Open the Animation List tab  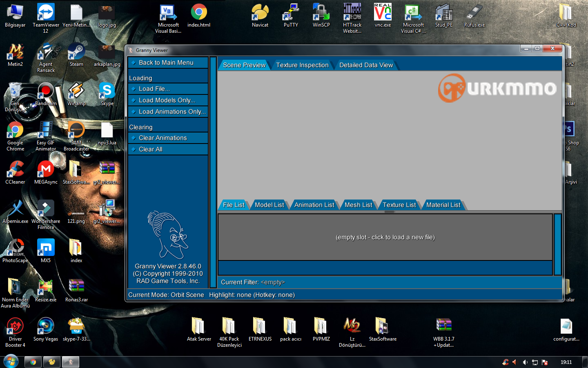[x=314, y=205]
